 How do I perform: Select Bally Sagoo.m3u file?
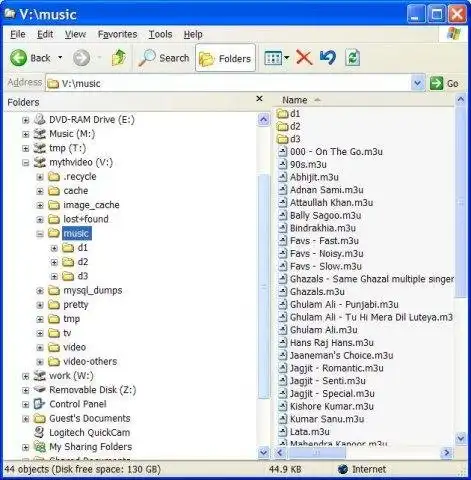click(x=325, y=216)
